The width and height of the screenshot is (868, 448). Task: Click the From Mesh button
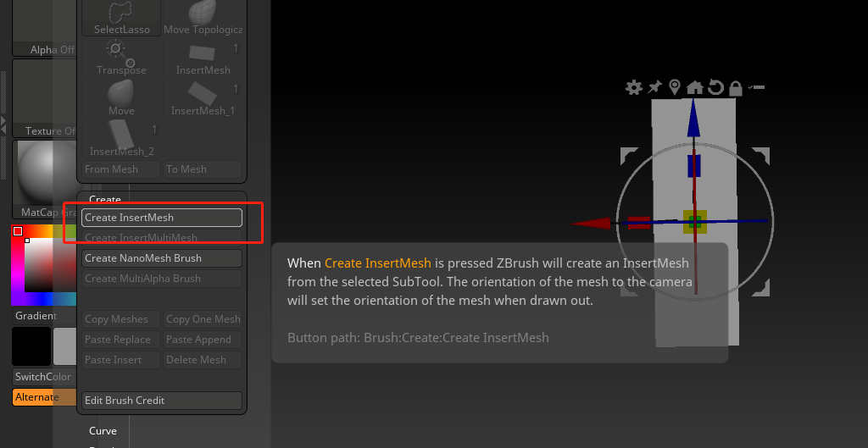coord(121,169)
